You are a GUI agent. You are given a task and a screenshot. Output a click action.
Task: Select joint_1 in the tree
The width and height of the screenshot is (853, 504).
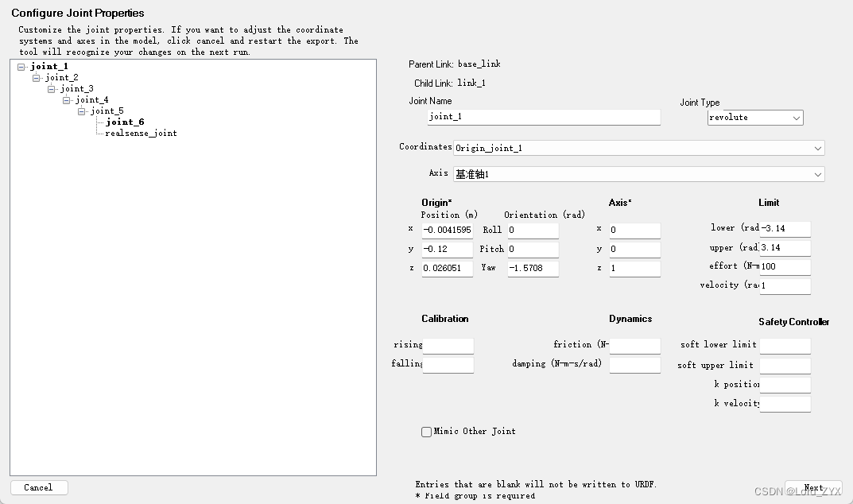tap(49, 67)
